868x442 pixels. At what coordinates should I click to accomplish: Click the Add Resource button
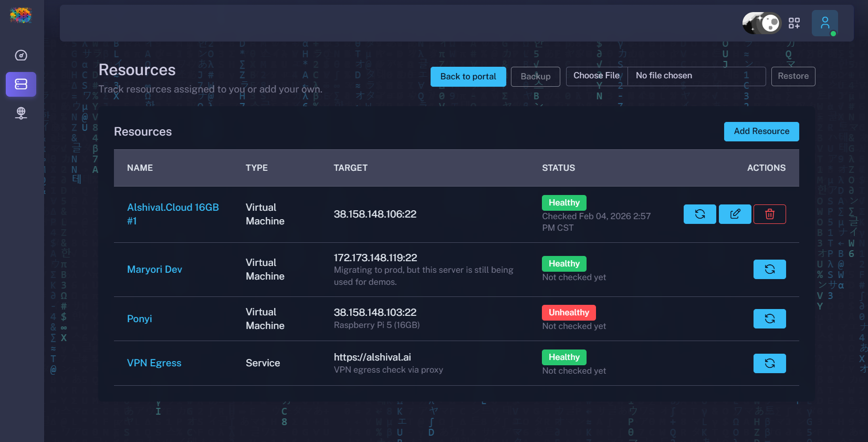point(761,131)
